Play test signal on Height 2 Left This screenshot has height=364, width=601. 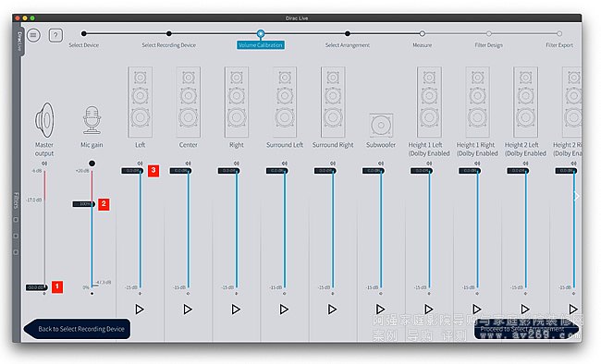point(525,309)
